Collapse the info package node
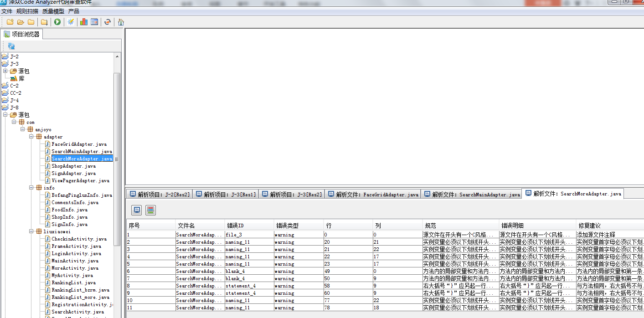 coord(31,188)
